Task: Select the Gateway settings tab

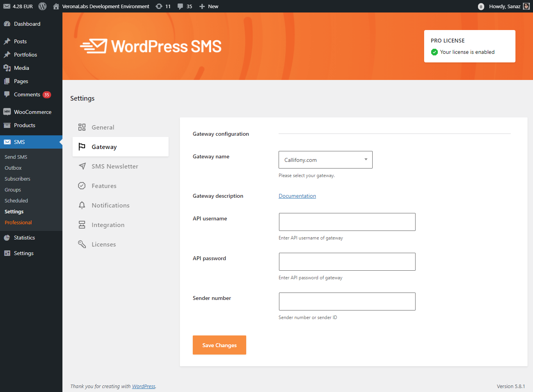Action: coord(121,147)
